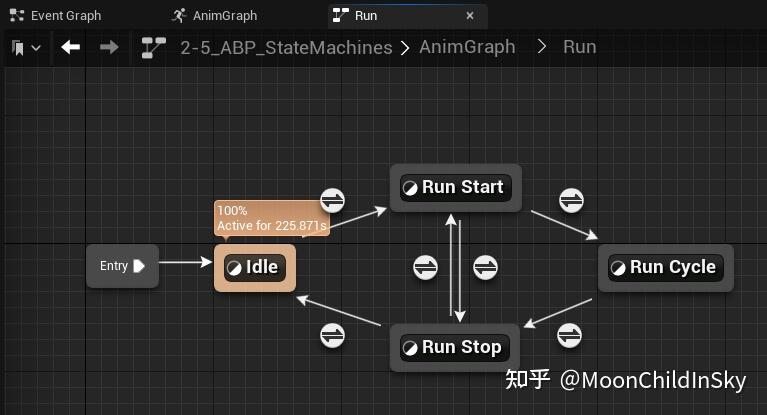Screen dimensions: 767x415
Task: Expand the chevron after AnimGraph breadcrumb
Action: pos(541,47)
